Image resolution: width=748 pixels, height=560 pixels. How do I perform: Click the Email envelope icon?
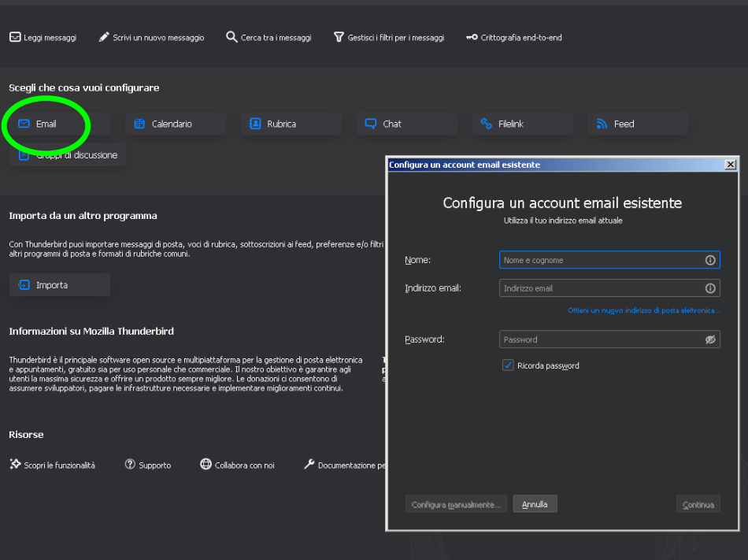tap(24, 124)
